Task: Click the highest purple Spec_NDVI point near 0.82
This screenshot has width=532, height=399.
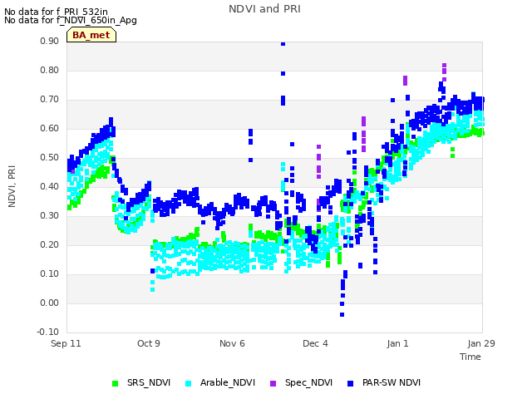Action: [444, 65]
